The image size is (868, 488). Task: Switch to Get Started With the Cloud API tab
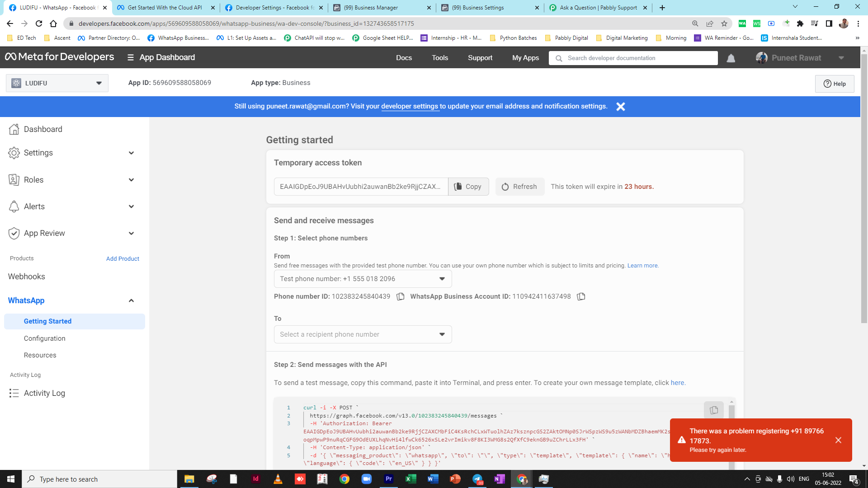[165, 8]
